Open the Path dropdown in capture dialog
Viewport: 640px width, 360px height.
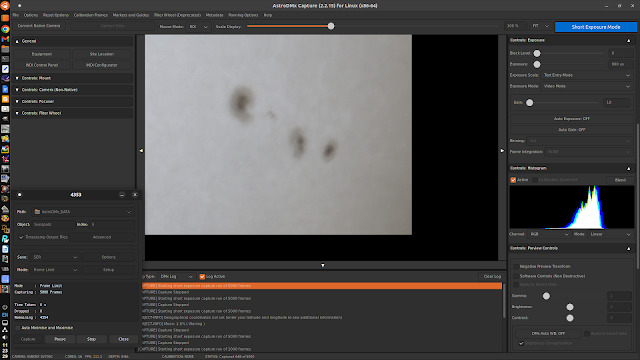(83, 212)
